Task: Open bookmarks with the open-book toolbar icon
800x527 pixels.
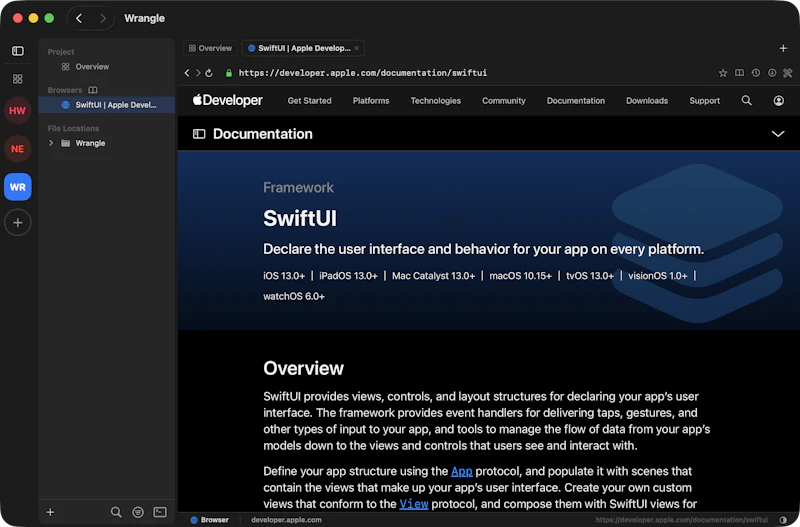Action: coord(739,73)
